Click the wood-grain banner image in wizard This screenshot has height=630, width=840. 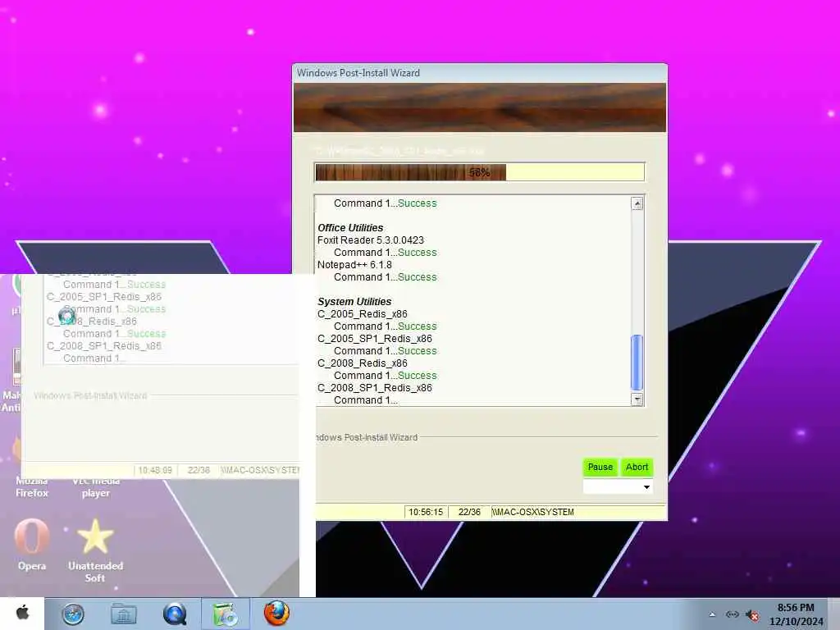tap(479, 107)
